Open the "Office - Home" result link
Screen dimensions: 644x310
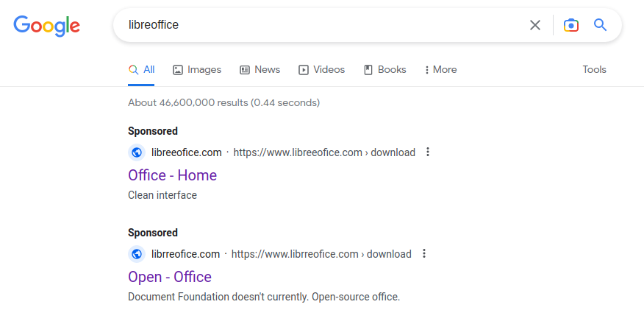pyautogui.click(x=172, y=175)
